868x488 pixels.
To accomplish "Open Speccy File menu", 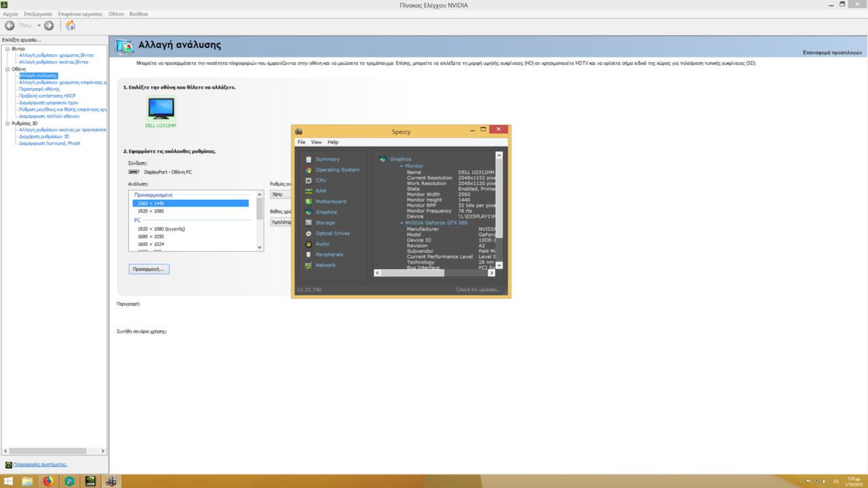I will (301, 142).
